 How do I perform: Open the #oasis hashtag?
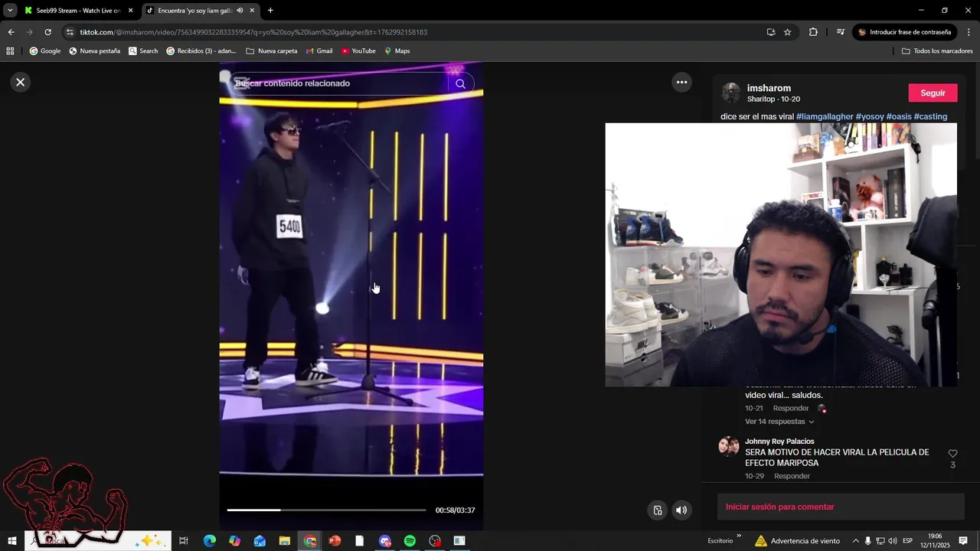[x=899, y=116]
